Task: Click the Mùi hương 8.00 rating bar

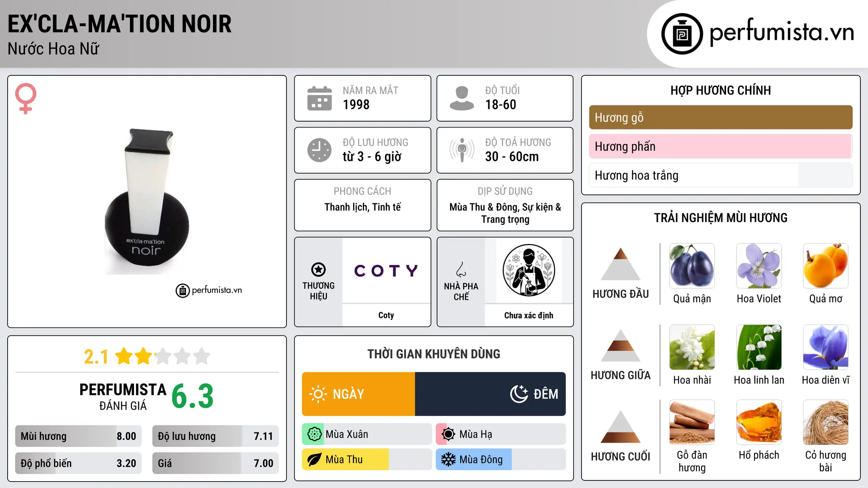Action: (78, 436)
